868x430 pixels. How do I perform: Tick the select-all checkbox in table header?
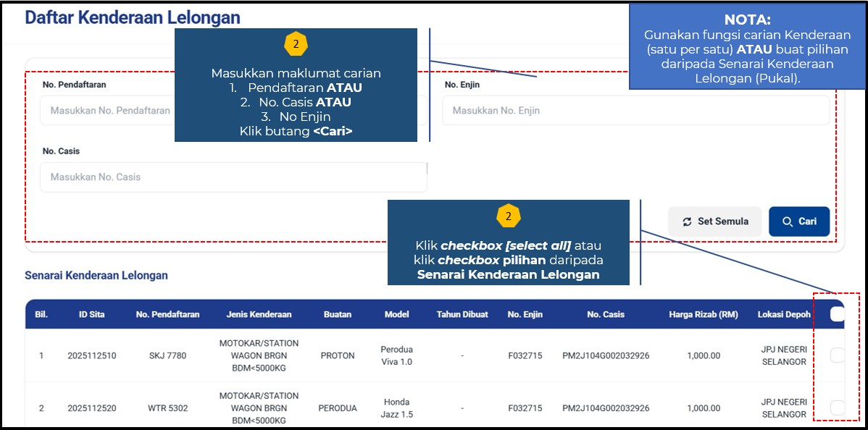point(837,314)
